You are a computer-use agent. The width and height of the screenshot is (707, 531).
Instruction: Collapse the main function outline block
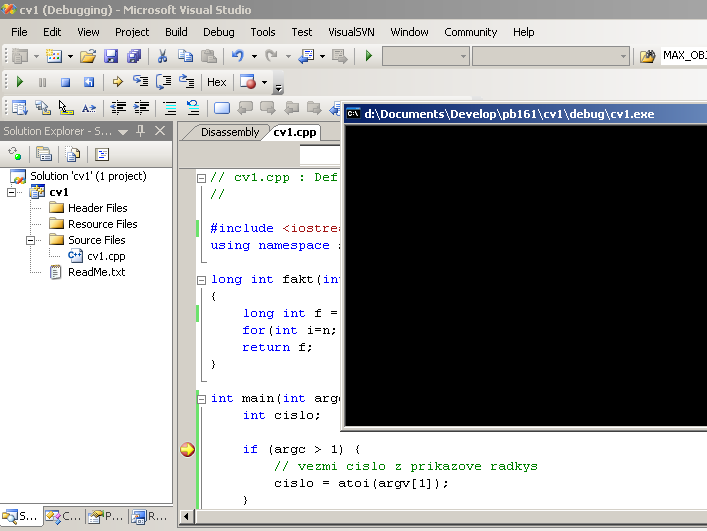(x=202, y=399)
